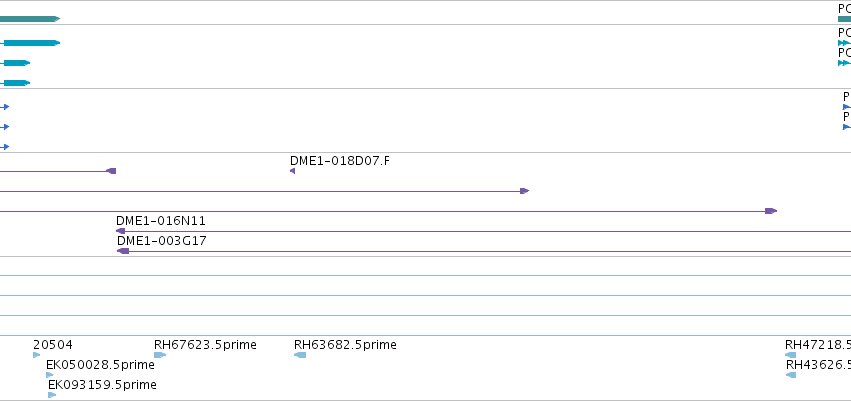This screenshot has width=851, height=401.
Task: Select the DME1-003G17 clone arrowhead
Action: pyautogui.click(x=123, y=251)
